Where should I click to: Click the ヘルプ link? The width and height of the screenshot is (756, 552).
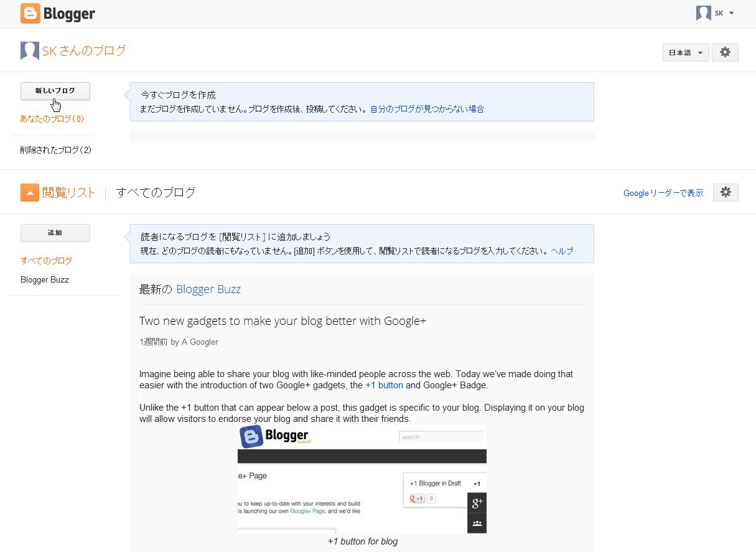562,251
